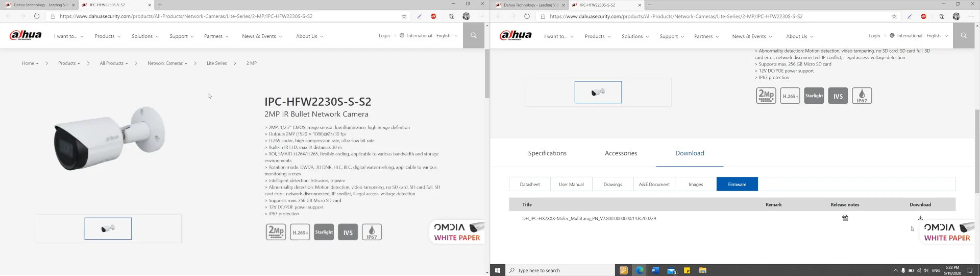Open the firmware release notes document icon

(x=845, y=218)
